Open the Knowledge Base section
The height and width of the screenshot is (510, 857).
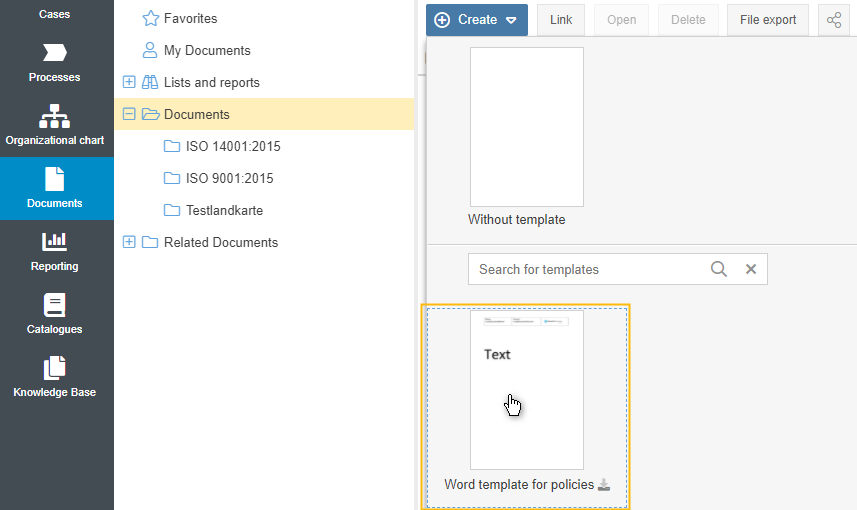click(55, 377)
